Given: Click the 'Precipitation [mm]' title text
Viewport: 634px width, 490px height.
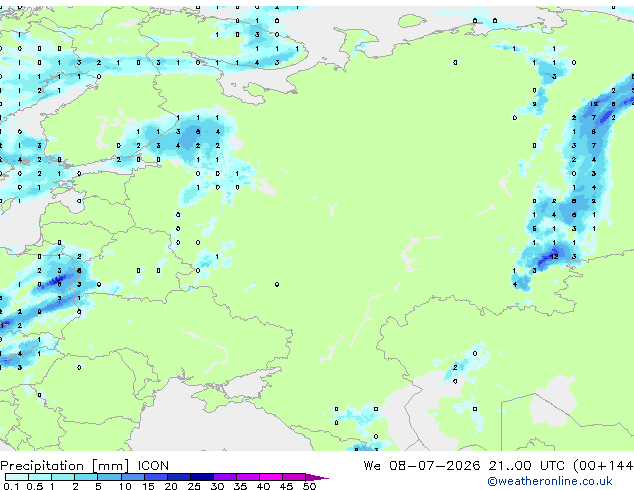Looking at the screenshot, I should (65, 466).
